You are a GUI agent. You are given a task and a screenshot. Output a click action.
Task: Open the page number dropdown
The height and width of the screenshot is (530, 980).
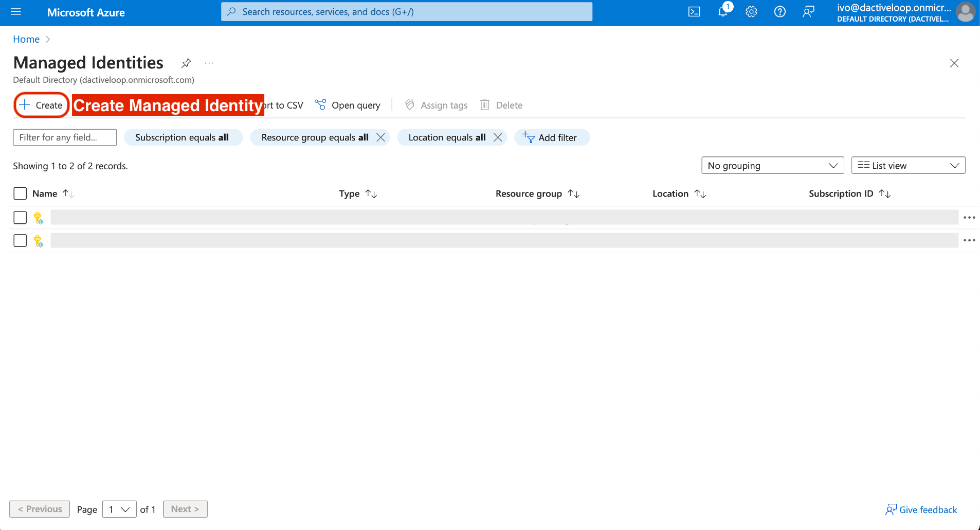119,509
